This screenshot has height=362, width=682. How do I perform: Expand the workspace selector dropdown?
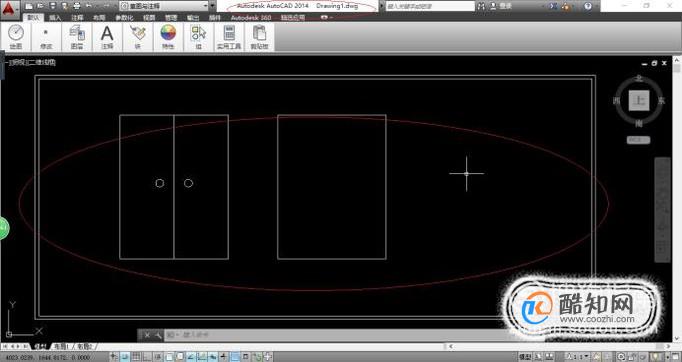tap(164, 6)
